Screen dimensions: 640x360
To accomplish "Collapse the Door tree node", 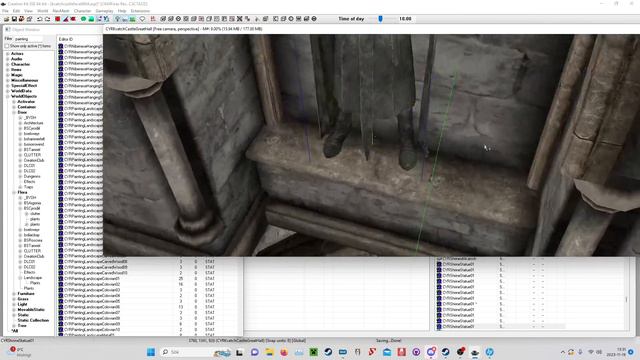I will point(14,112).
